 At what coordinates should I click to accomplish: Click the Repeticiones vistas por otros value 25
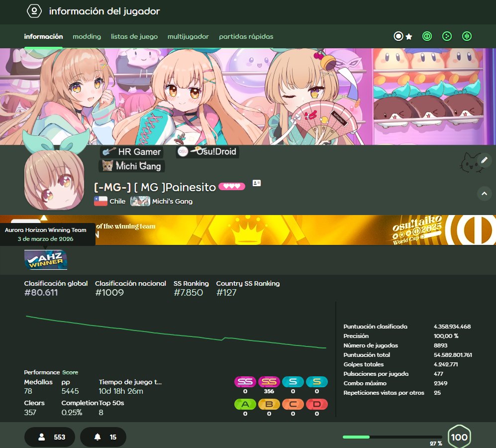pos(437,393)
